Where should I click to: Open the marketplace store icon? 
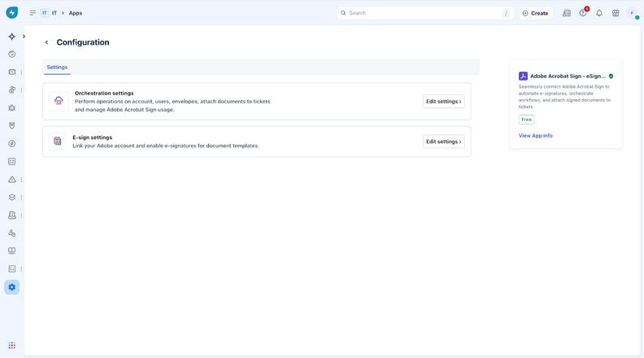click(x=616, y=13)
